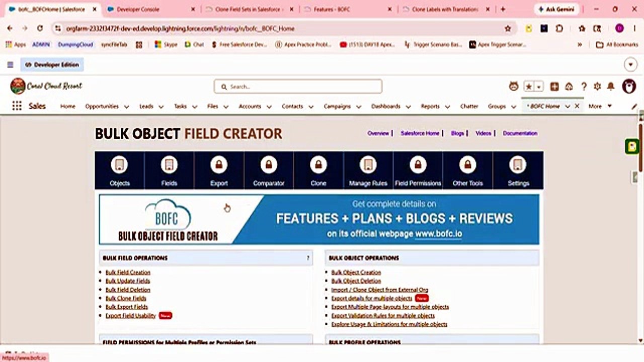This screenshot has height=362, width=644.
Task: Open the Reports navigation tab
Action: [x=430, y=106]
